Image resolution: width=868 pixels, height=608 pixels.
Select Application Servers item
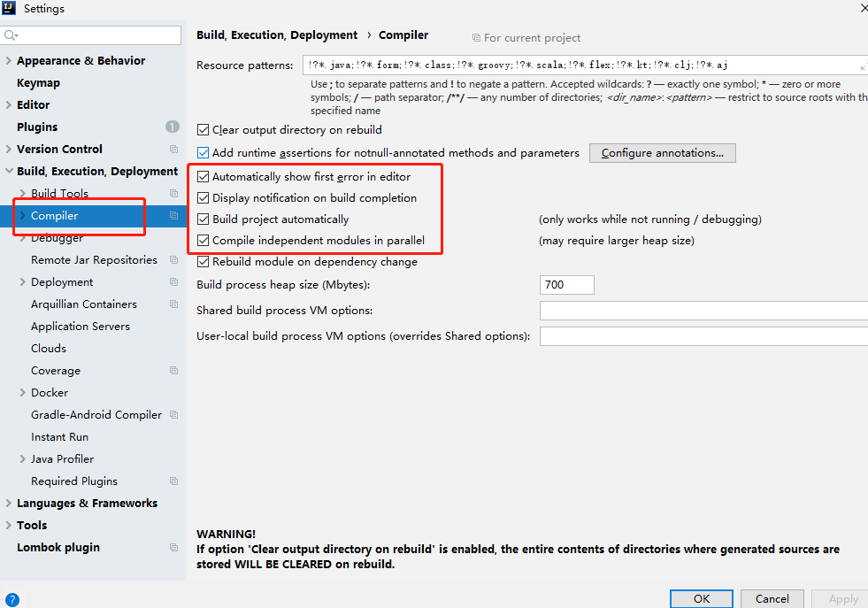[81, 327]
